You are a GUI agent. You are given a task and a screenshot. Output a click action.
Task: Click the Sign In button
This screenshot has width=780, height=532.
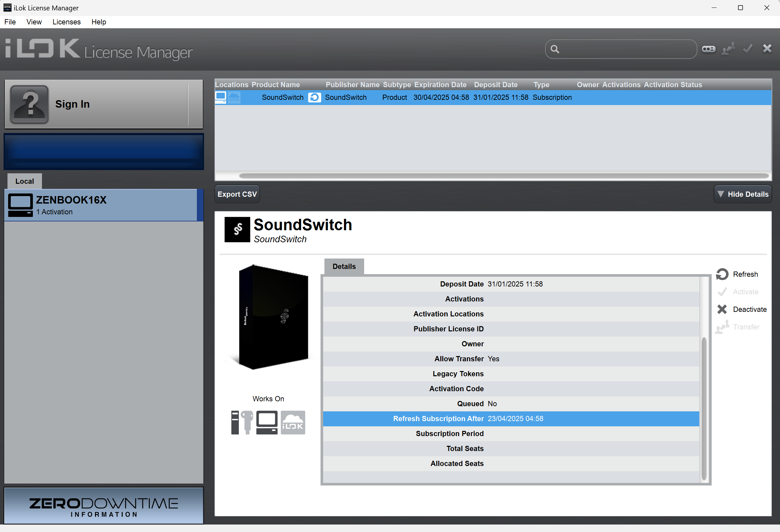[x=104, y=104]
